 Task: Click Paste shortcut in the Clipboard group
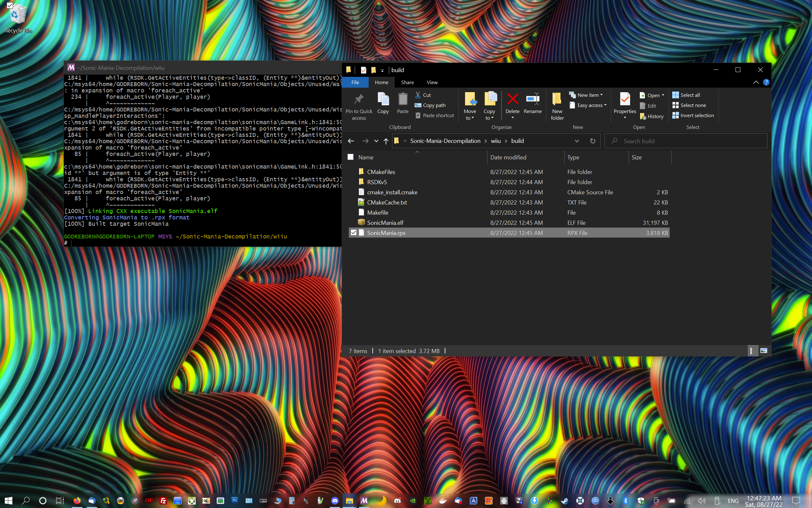coord(435,115)
